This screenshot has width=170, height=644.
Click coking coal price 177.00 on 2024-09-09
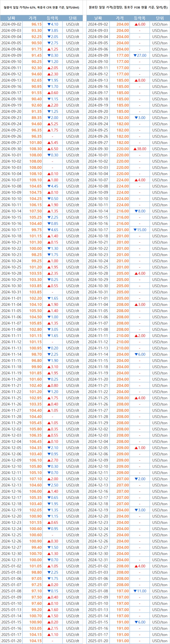pyautogui.click(x=123, y=56)
